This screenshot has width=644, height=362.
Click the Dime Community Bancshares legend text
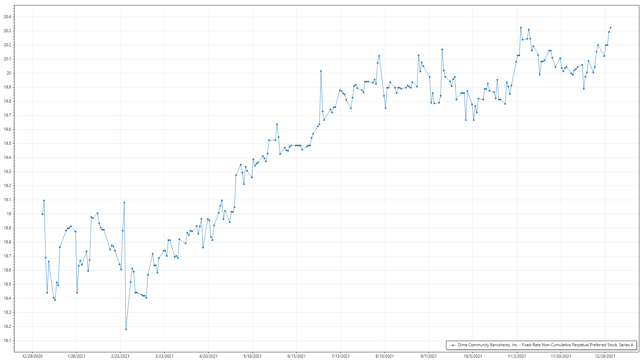[x=545, y=345]
